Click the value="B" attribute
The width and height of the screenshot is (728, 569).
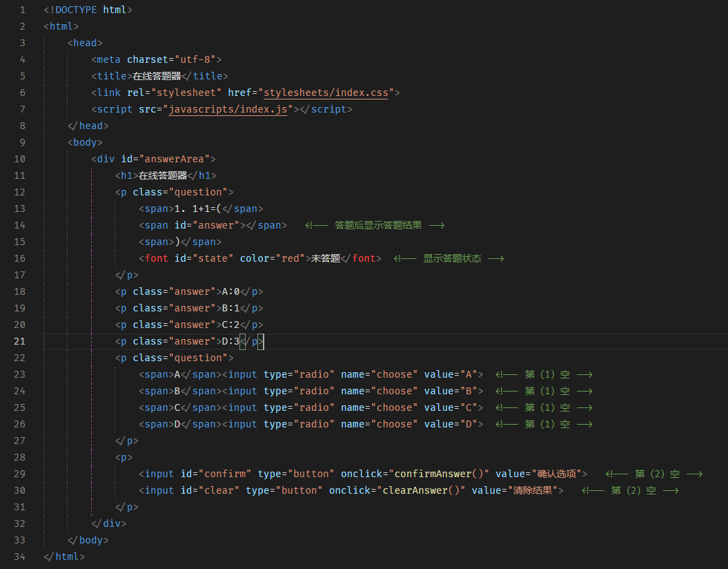(x=451, y=391)
